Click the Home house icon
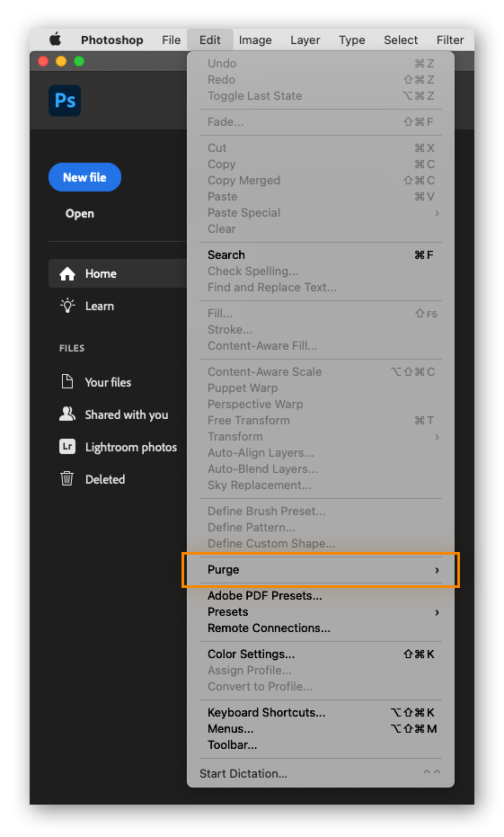Image resolution: width=504 pixels, height=837 pixels. (x=67, y=274)
